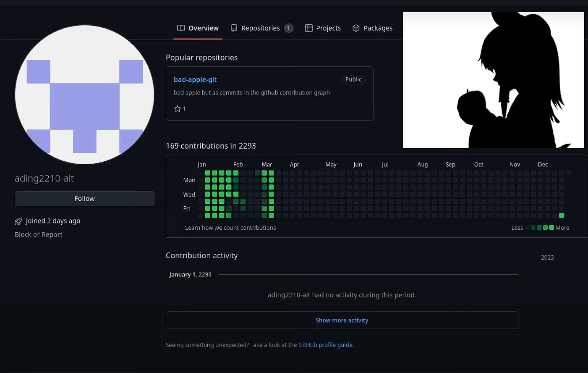Screen dimensions: 588x373
Task: Click the repo icon next to Repositories
Action: (234, 28)
